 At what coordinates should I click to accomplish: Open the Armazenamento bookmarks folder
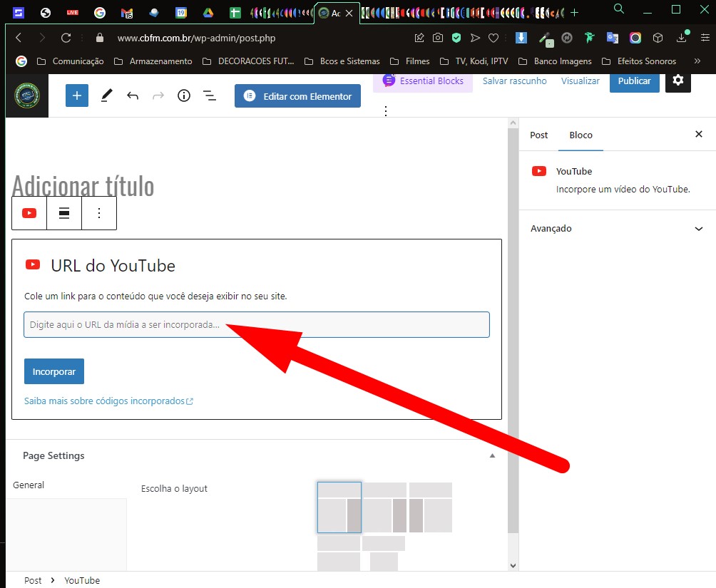point(153,61)
